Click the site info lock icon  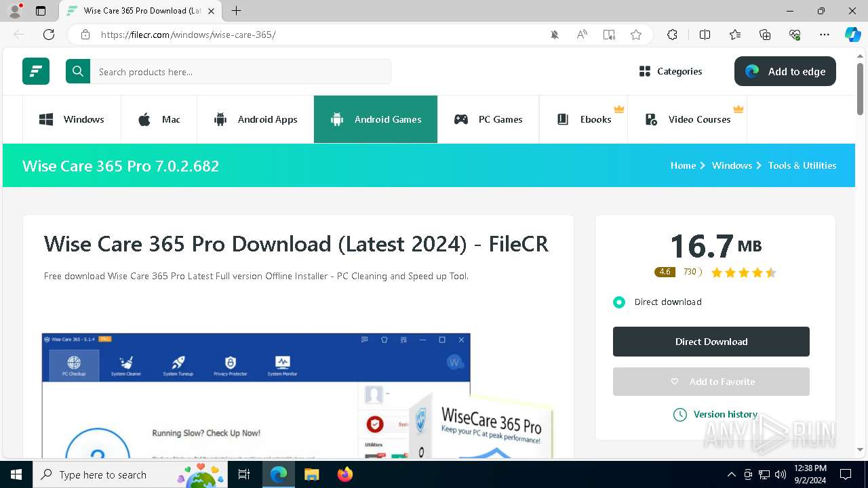pyautogui.click(x=85, y=35)
